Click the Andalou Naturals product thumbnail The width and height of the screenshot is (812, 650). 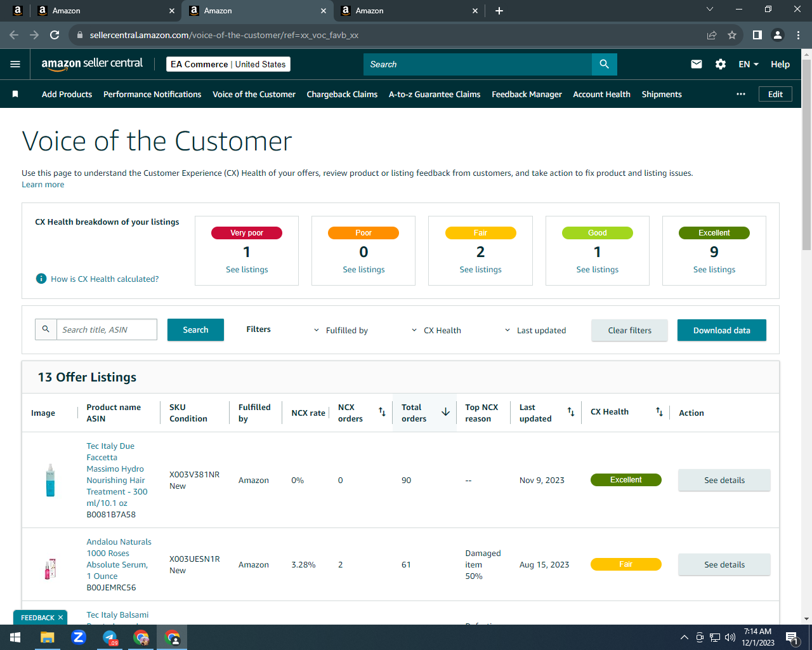tap(50, 568)
